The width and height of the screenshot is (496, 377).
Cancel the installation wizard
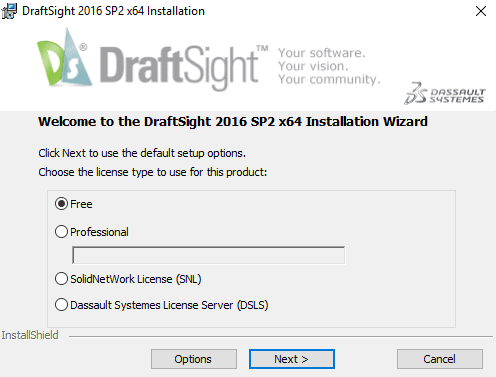coord(440,359)
